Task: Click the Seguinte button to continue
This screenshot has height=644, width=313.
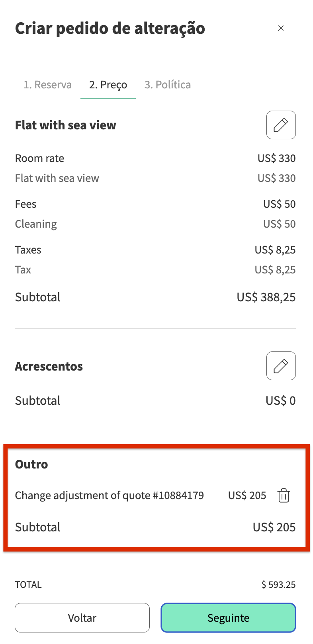Action: pos(228,618)
